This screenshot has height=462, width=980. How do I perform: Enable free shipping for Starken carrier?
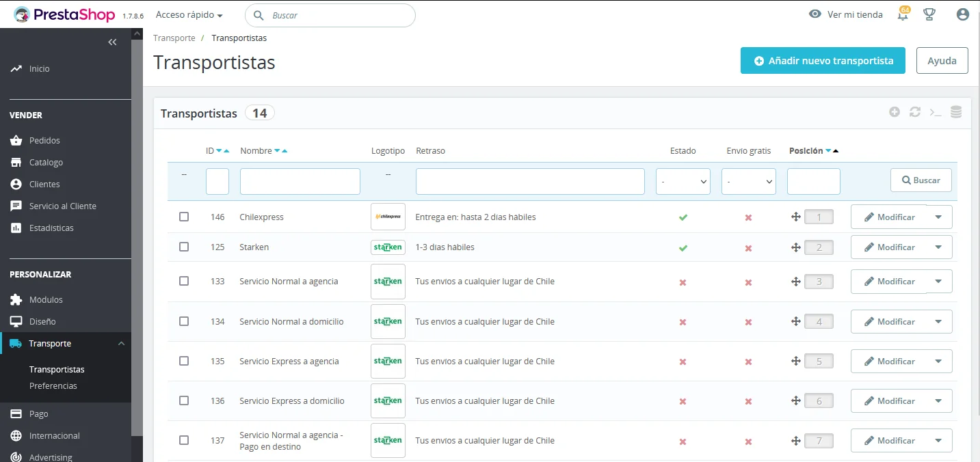coord(748,247)
